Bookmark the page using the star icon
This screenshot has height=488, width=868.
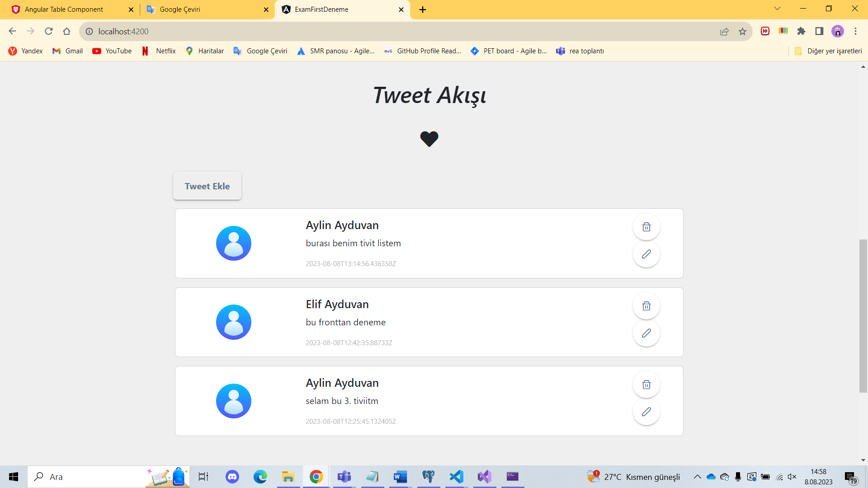click(x=742, y=31)
